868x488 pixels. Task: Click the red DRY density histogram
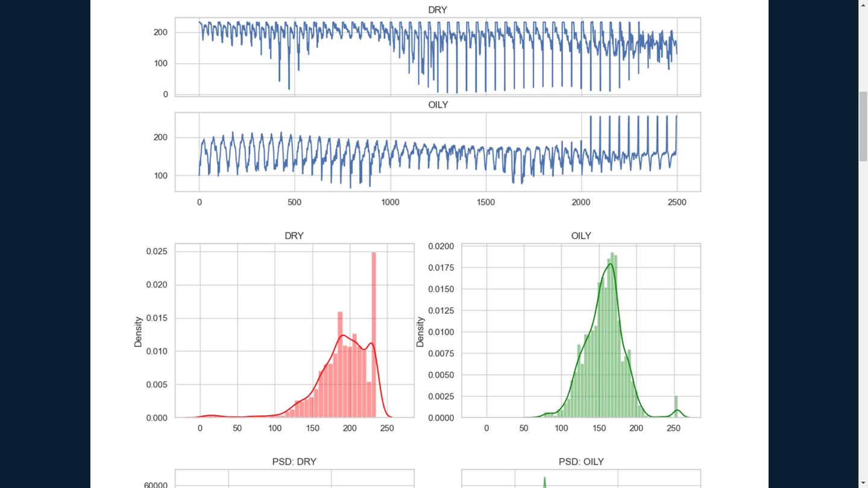(x=294, y=330)
